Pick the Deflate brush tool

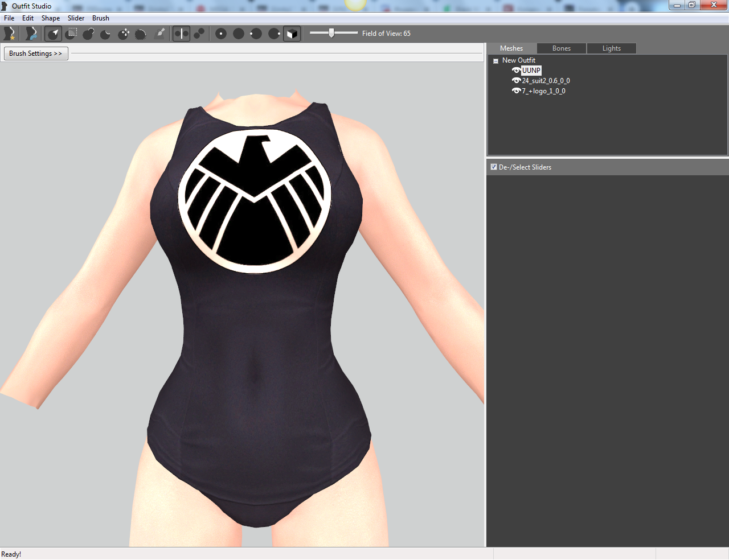(x=106, y=34)
